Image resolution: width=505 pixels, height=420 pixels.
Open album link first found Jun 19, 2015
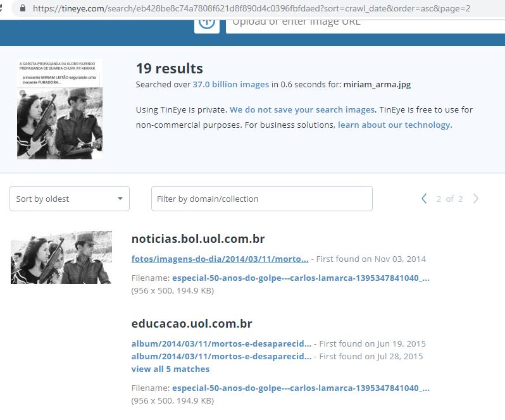click(221, 343)
